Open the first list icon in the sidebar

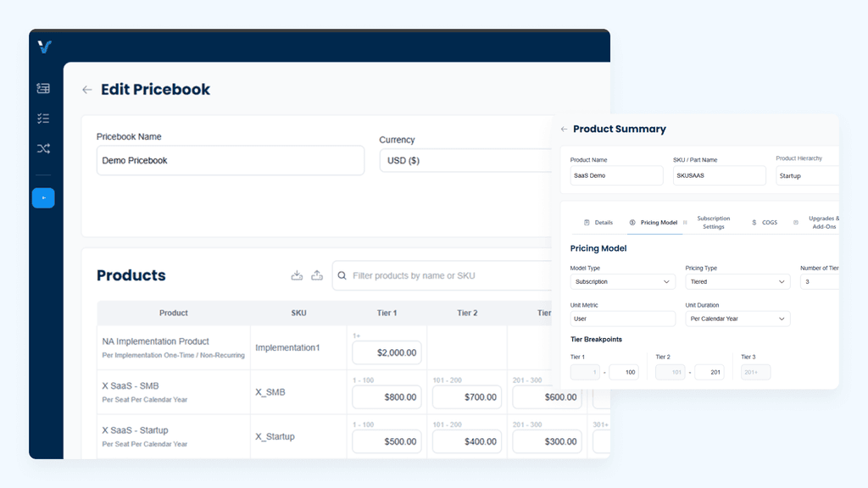tap(43, 88)
